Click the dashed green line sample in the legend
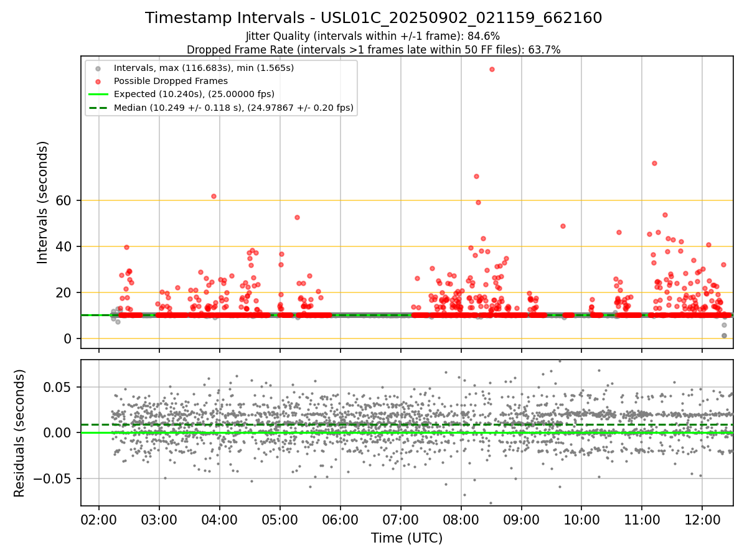Screen dimensions: 747x560 (x=99, y=108)
